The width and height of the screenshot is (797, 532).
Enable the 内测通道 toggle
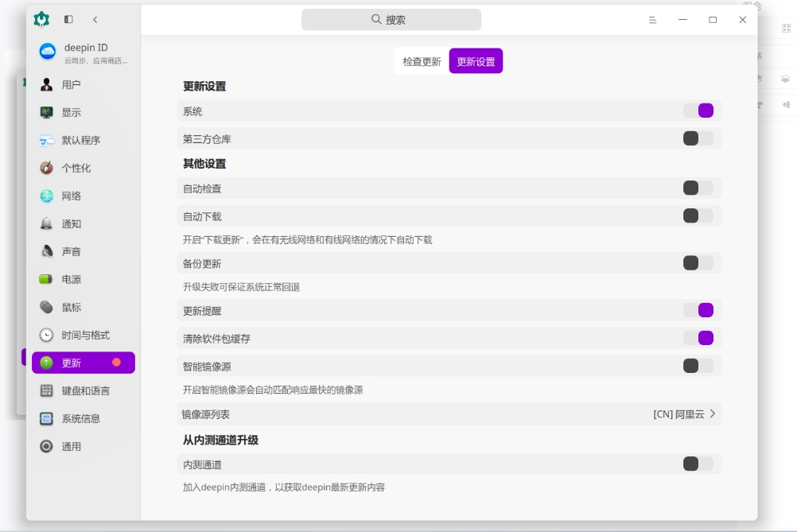[x=698, y=464]
